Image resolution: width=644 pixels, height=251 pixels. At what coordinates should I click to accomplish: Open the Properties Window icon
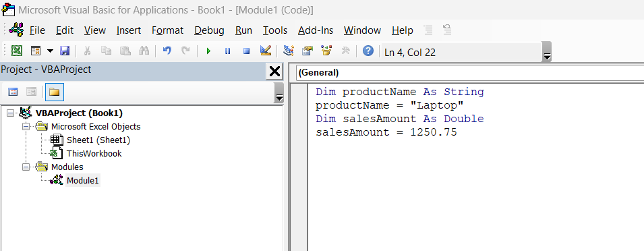tap(308, 51)
